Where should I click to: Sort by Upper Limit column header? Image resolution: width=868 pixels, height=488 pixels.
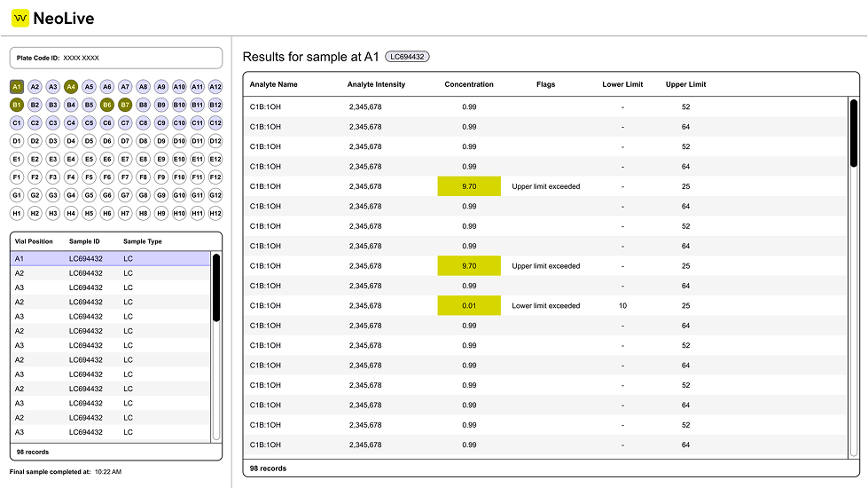point(685,85)
